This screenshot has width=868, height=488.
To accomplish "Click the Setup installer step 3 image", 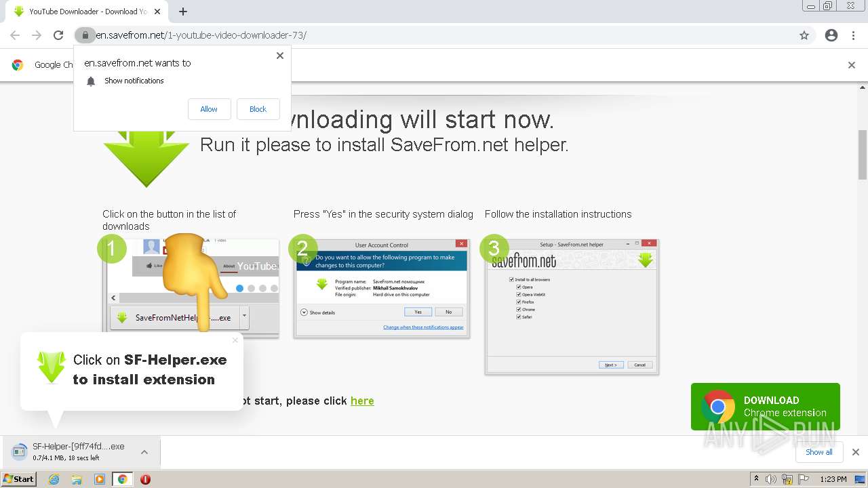I will pyautogui.click(x=572, y=306).
